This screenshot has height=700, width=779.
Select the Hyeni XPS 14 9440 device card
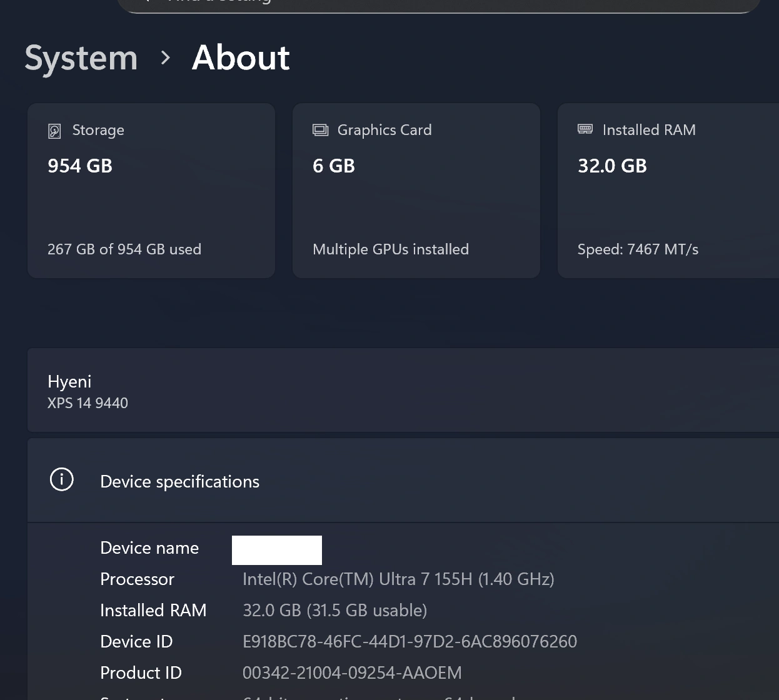(400, 391)
